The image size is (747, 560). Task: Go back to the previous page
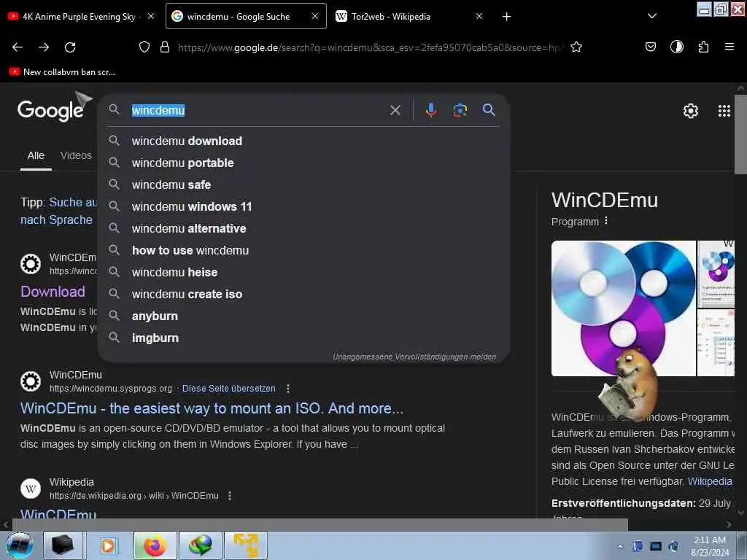click(x=18, y=47)
